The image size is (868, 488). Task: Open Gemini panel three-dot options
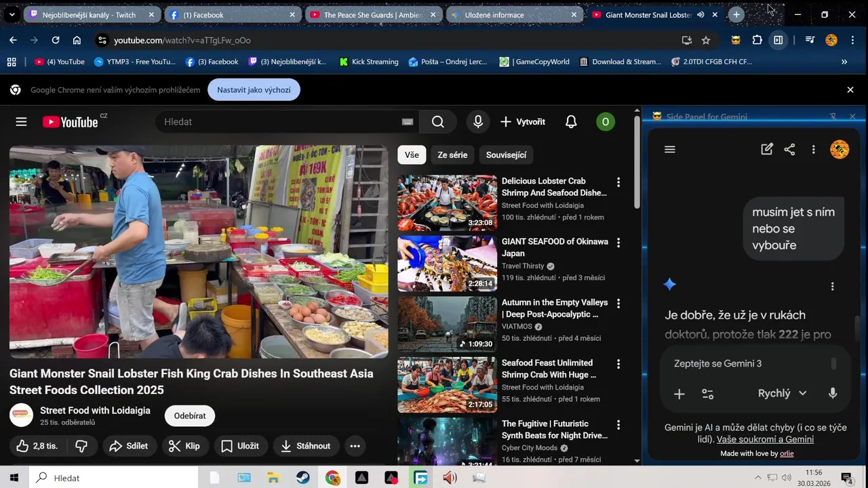point(813,150)
